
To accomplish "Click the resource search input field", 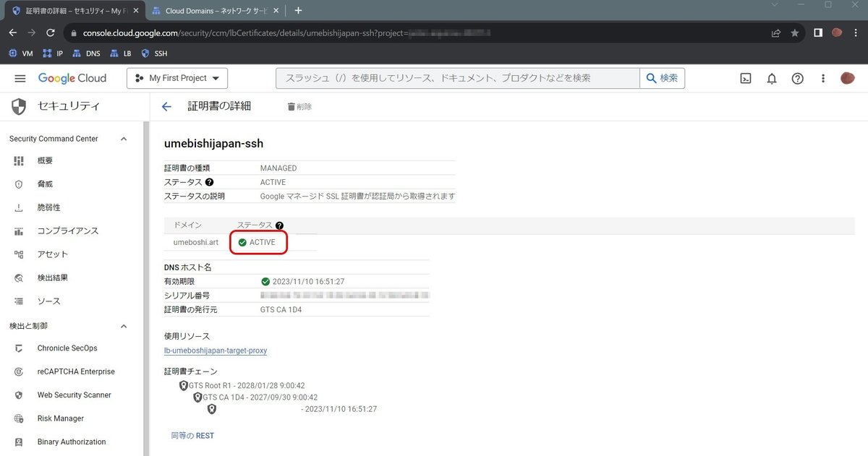I will tap(457, 78).
